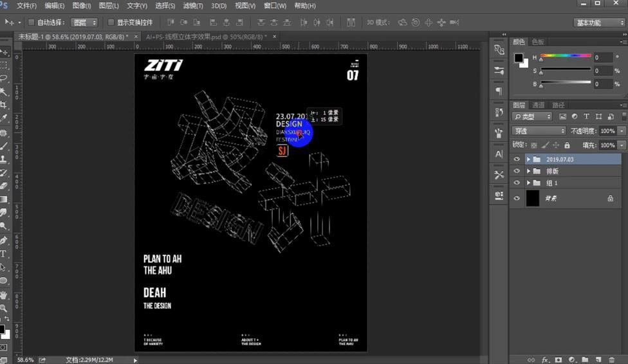Click the swap foreground/background colors arrow
Screen dimensions: 628x364
tap(7, 319)
